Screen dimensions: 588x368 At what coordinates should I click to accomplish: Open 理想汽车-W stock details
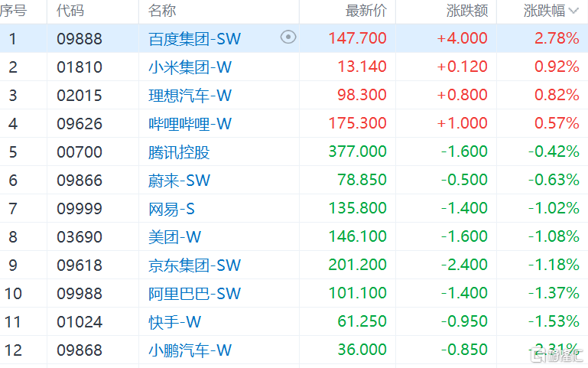point(190,95)
